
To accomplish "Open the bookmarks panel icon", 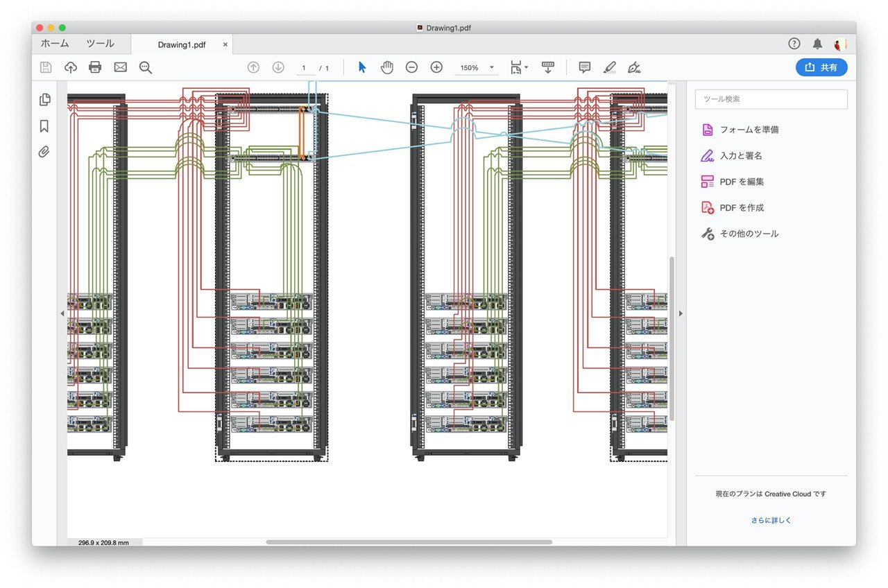I will (x=44, y=126).
